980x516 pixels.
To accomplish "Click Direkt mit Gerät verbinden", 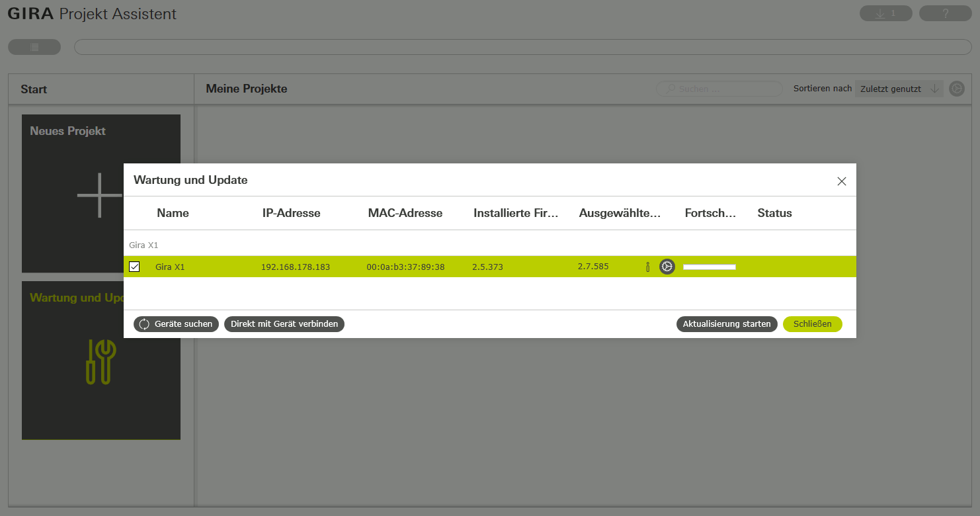I will pos(284,324).
